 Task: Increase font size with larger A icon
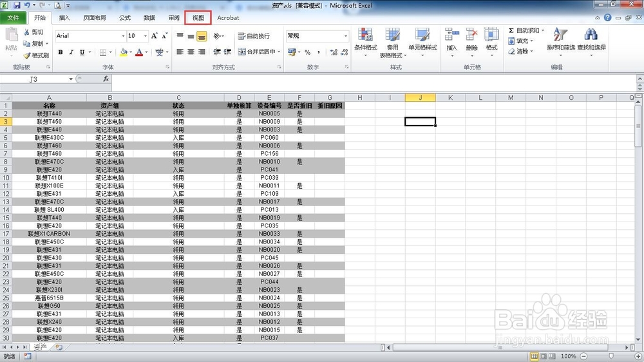coord(155,35)
